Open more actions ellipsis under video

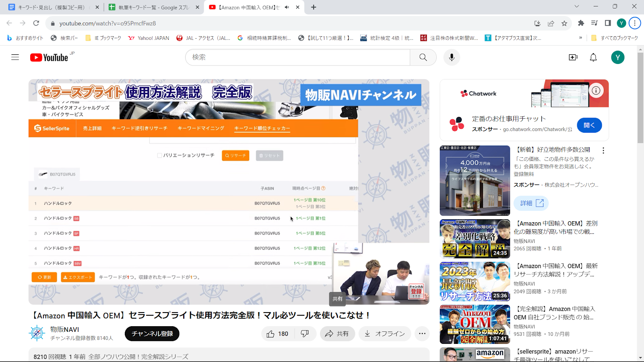422,333
